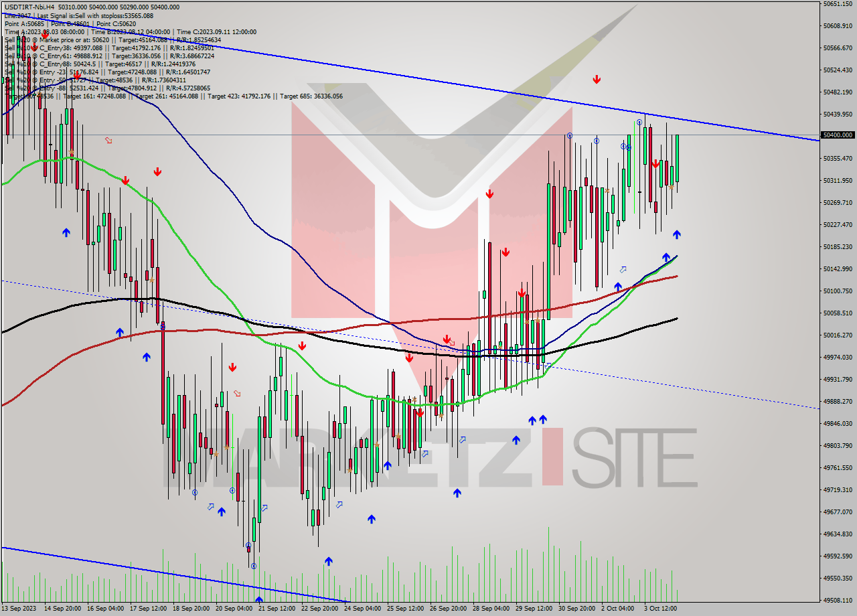Click price axis label 50142.990

[x=838, y=268]
